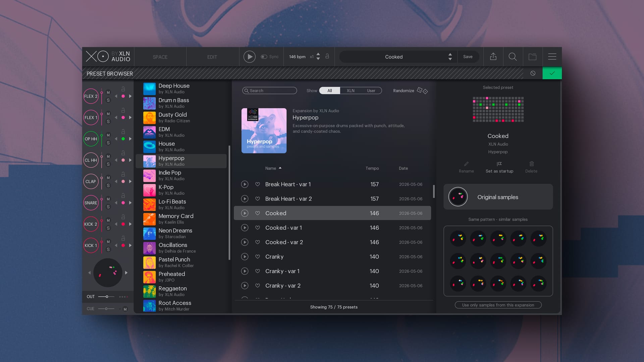This screenshot has height=362, width=644.
Task: Favorite the Cooked preset with heart icon
Action: point(258,213)
